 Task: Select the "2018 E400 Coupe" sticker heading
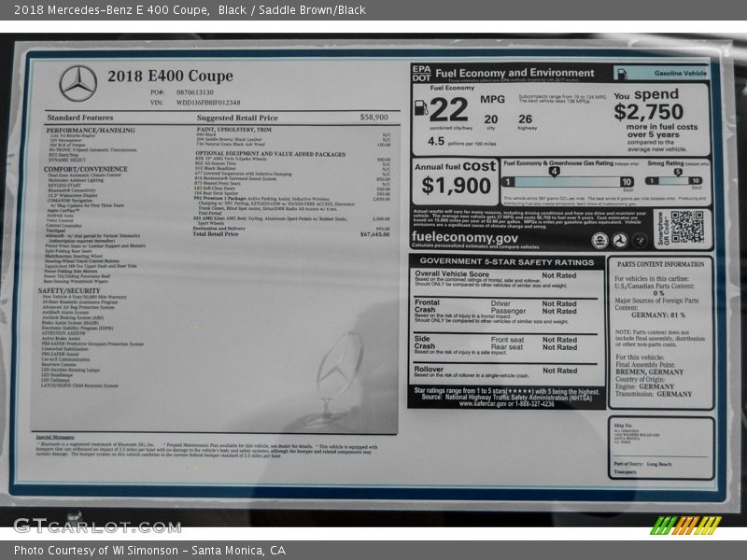click(170, 77)
